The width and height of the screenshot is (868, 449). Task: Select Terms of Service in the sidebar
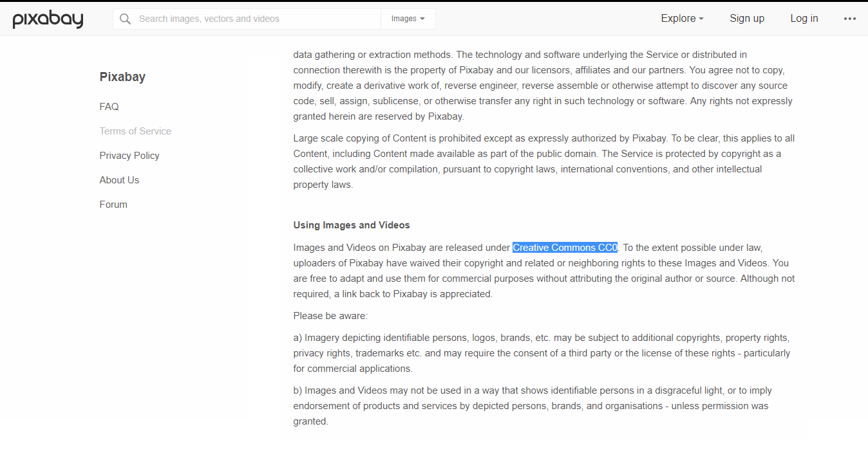pyautogui.click(x=135, y=131)
